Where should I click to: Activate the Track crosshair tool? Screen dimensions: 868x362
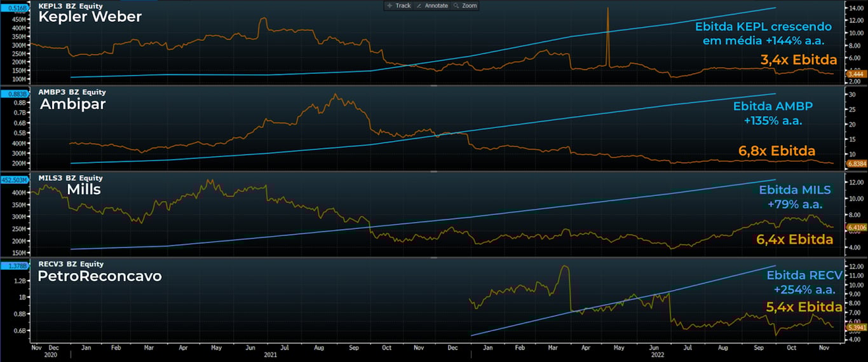point(399,5)
